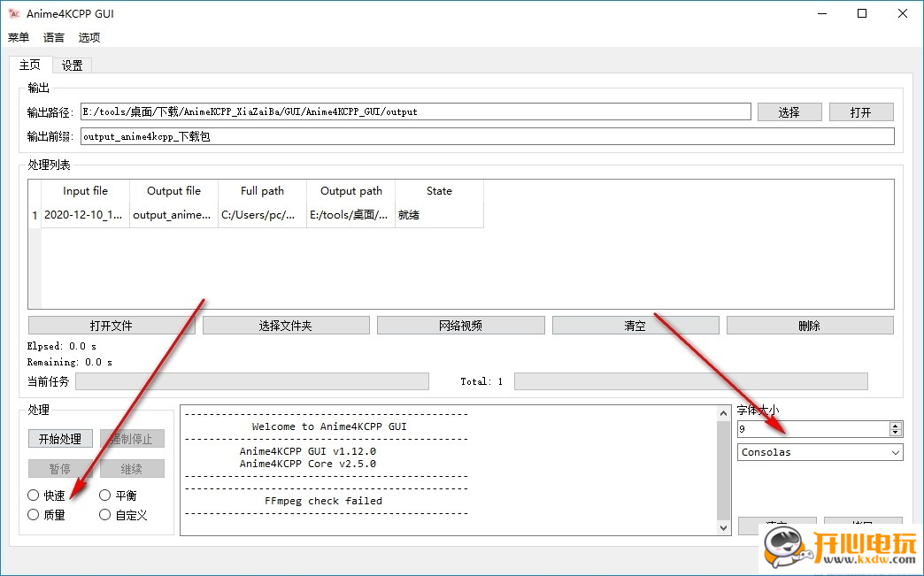Open the Consolas font dropdown
Screen dimensions: 924x576
[820, 452]
